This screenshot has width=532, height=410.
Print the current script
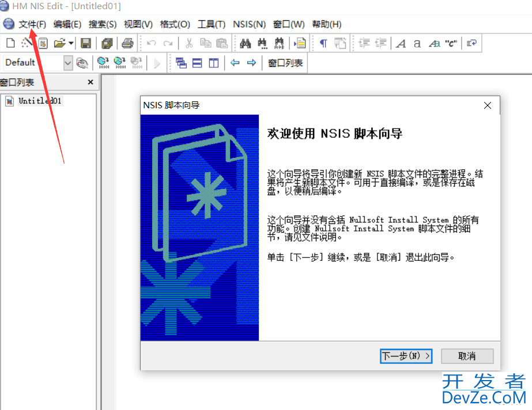pos(127,43)
